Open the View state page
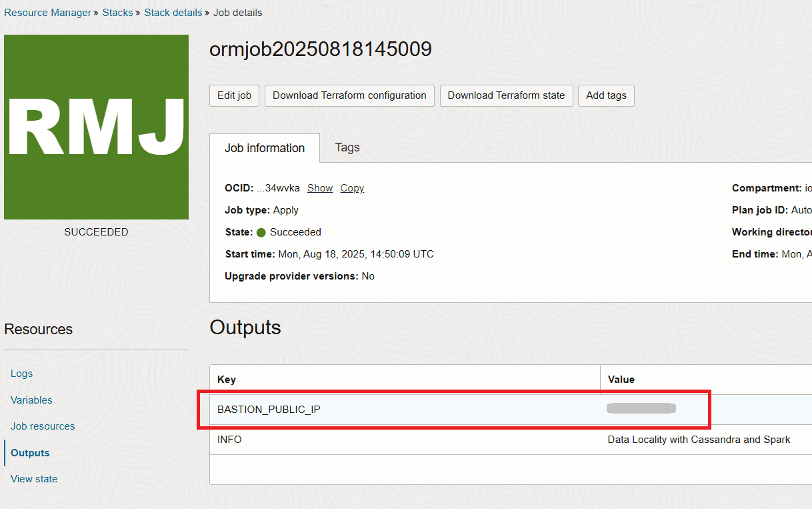Screen dimensions: 812x509 pos(34,478)
